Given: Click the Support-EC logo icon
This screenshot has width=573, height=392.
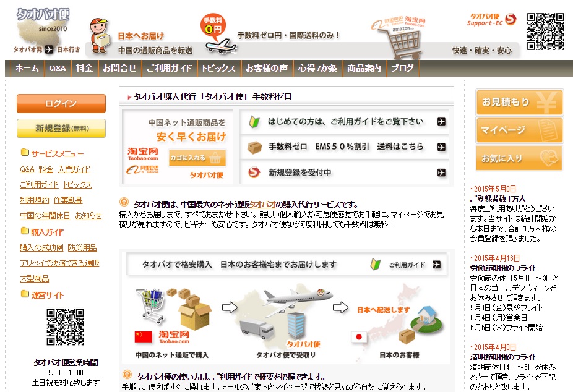Looking at the screenshot, I should (511, 19).
